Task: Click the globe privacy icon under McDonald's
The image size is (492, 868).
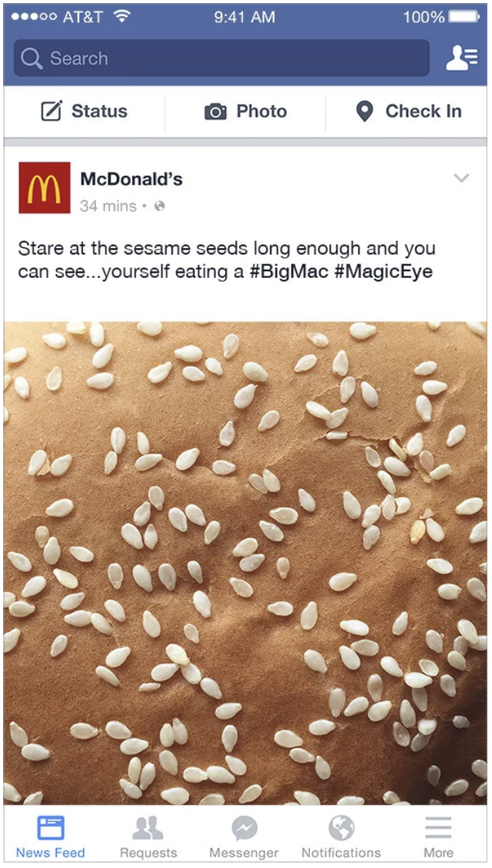Action: (160, 207)
